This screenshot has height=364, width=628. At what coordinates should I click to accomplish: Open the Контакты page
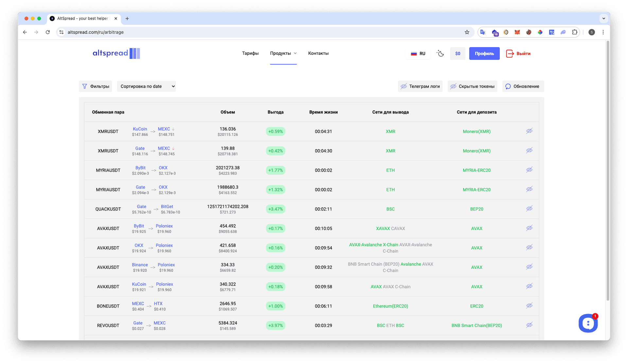click(x=318, y=53)
